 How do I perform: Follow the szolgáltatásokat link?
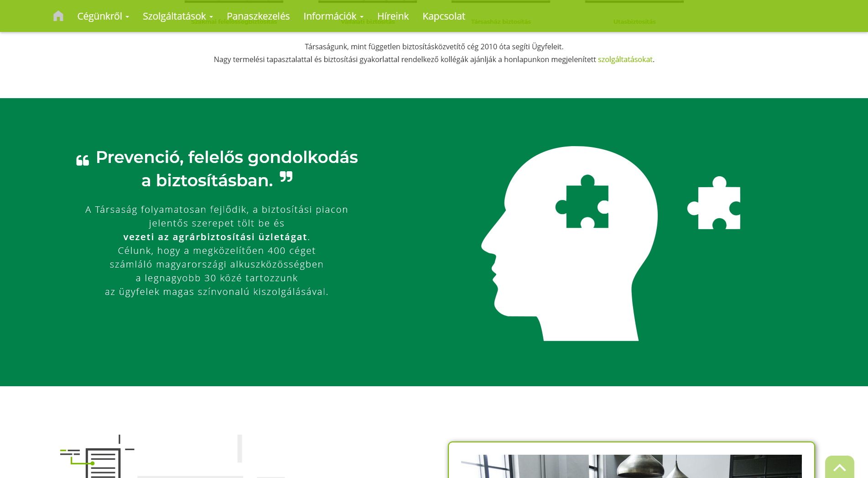tap(625, 59)
